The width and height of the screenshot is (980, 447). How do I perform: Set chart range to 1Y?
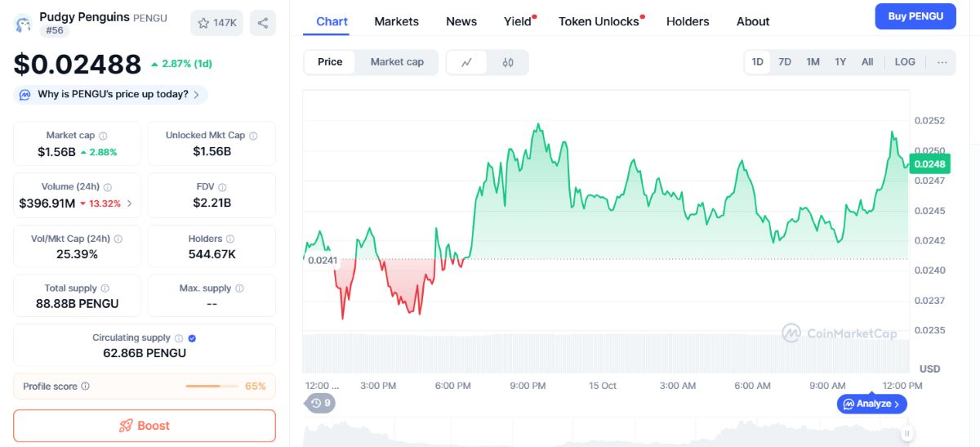(x=840, y=62)
